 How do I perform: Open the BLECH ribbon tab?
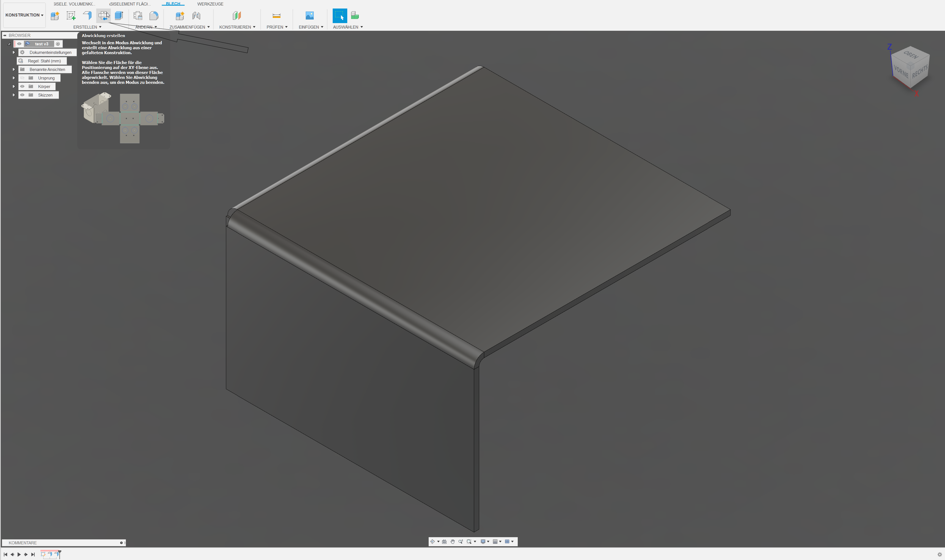click(x=173, y=4)
